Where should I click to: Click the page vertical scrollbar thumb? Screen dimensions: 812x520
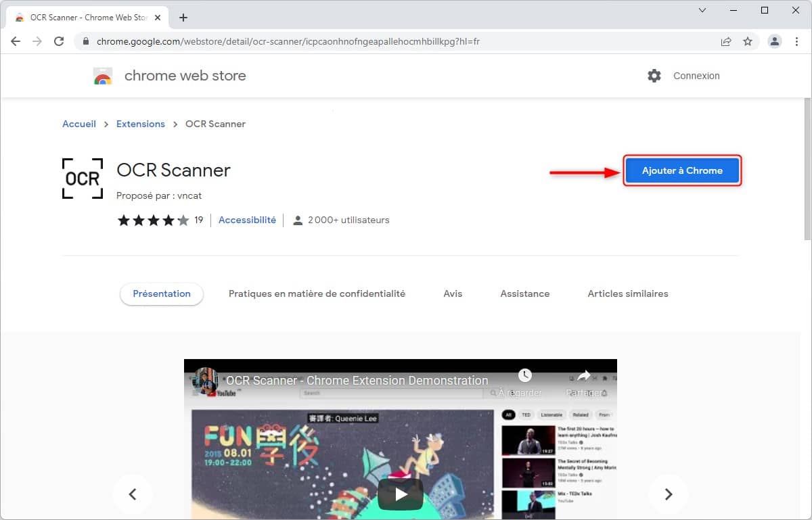click(x=807, y=168)
